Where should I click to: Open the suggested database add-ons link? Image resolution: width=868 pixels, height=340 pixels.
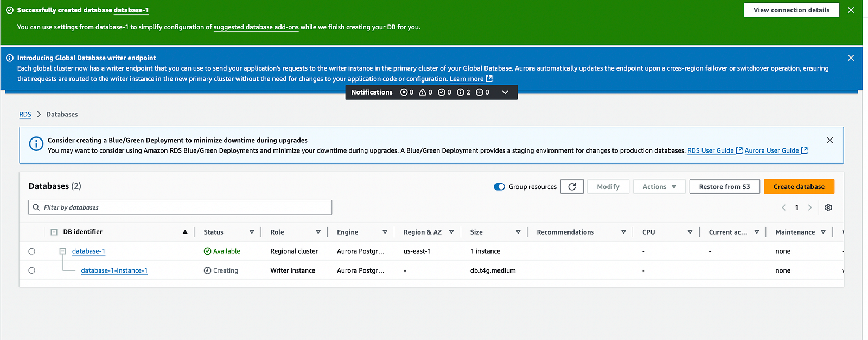pos(256,27)
